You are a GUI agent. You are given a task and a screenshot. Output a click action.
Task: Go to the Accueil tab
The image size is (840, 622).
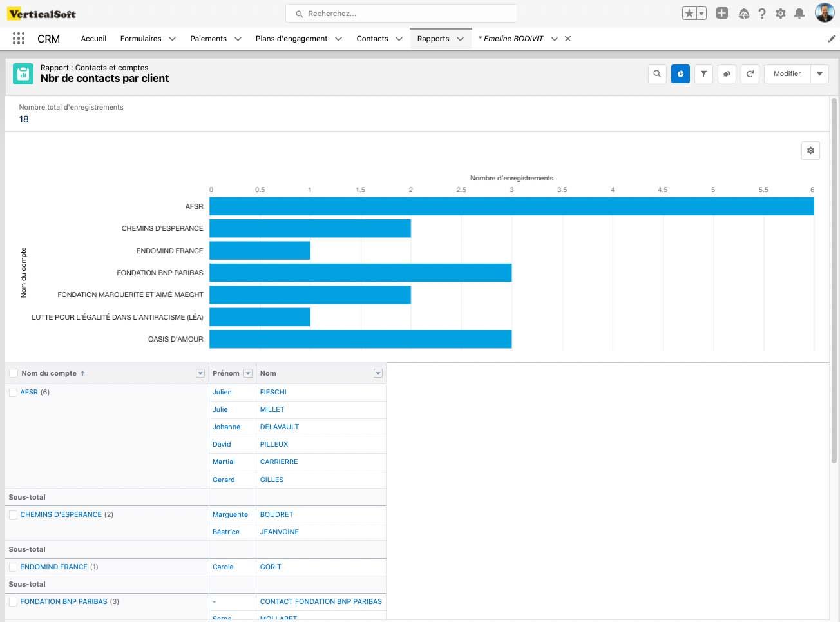point(93,39)
